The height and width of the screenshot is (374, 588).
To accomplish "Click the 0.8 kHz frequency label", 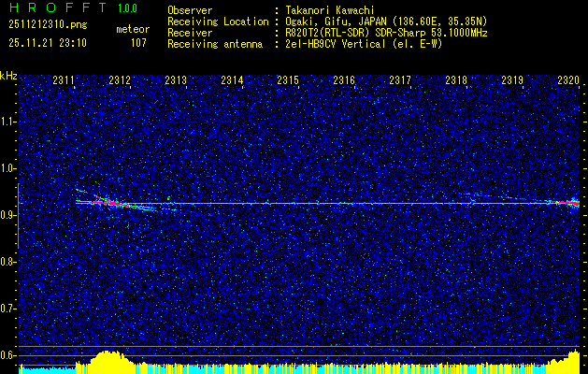I will click(8, 262).
